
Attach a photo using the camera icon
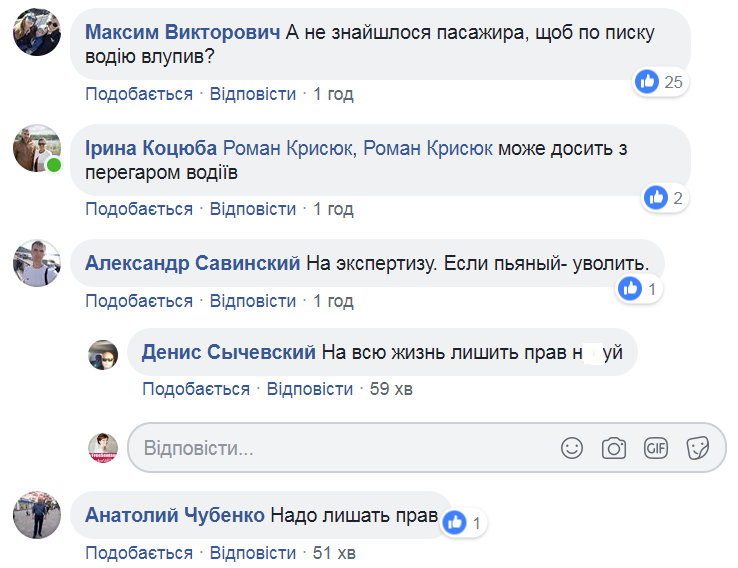point(614,448)
